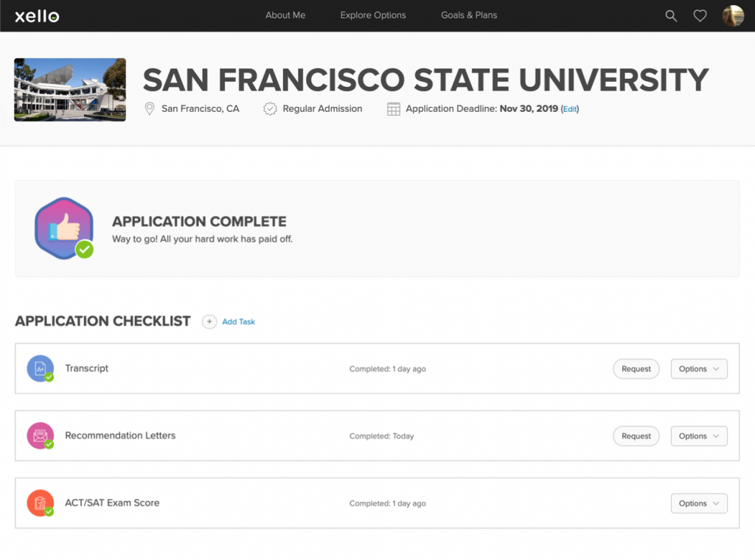Click the calendar icon beside Application Deadline

[392, 108]
